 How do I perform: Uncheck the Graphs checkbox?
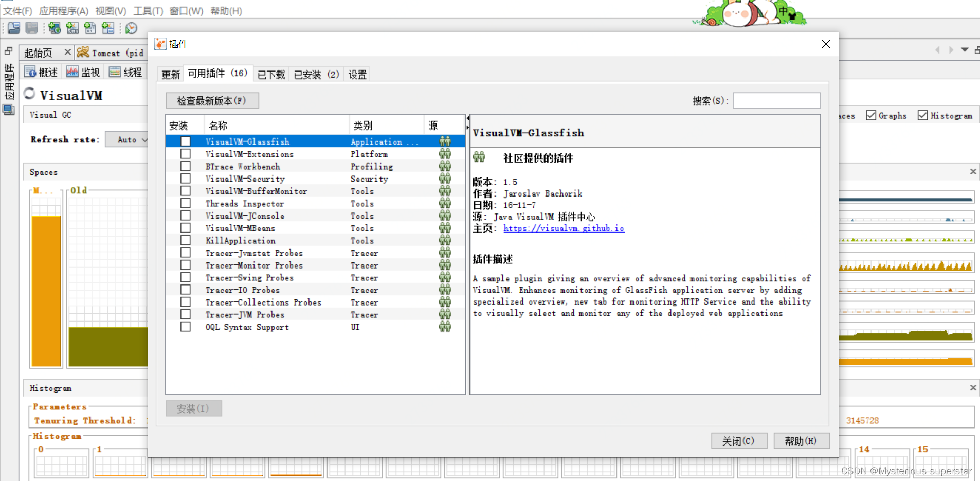pos(871,115)
